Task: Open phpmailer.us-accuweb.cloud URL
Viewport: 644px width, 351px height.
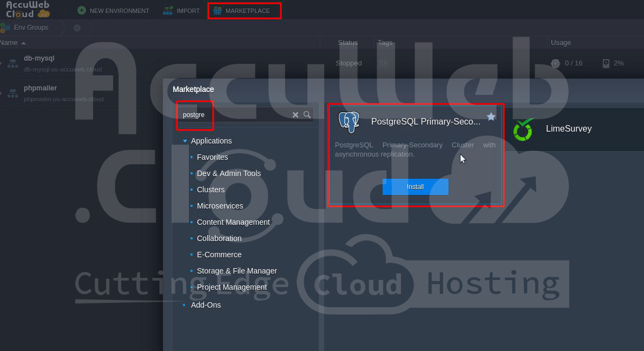Action: pos(64,99)
